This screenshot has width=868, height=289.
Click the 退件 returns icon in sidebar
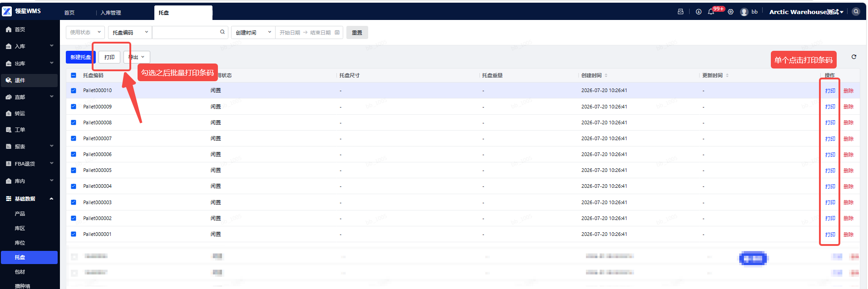[x=9, y=80]
